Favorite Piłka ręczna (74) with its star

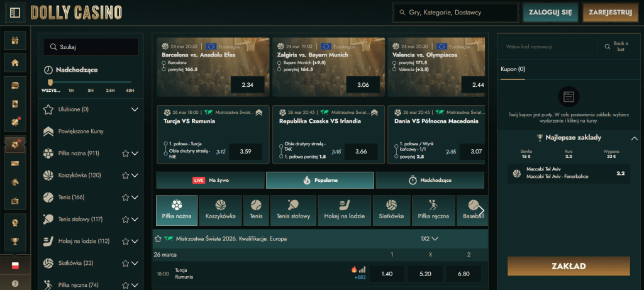coord(126,285)
